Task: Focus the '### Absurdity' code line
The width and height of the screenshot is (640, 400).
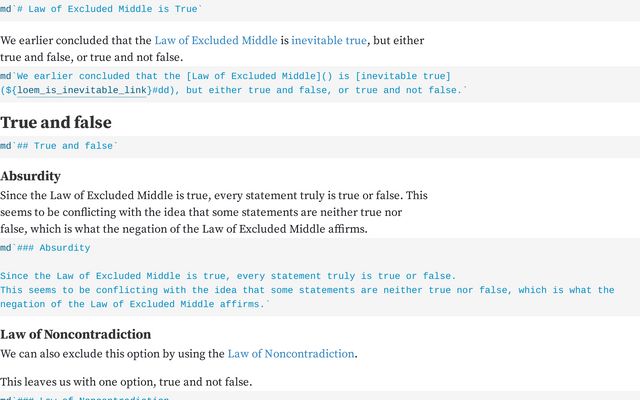Action: click(x=46, y=248)
